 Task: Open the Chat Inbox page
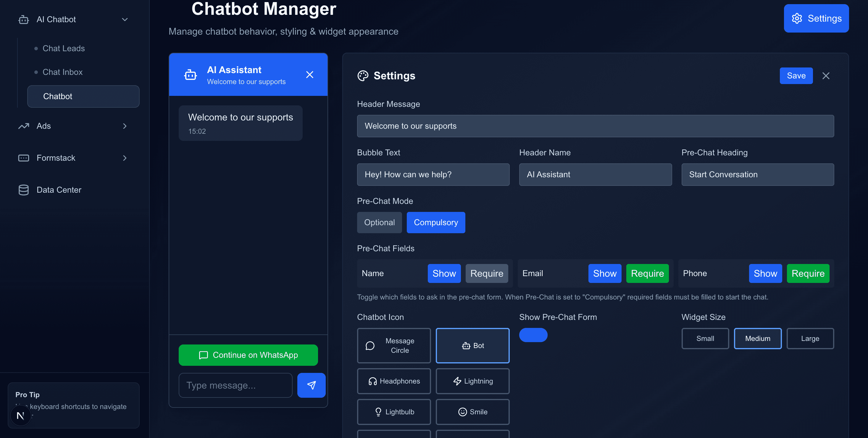(x=63, y=72)
